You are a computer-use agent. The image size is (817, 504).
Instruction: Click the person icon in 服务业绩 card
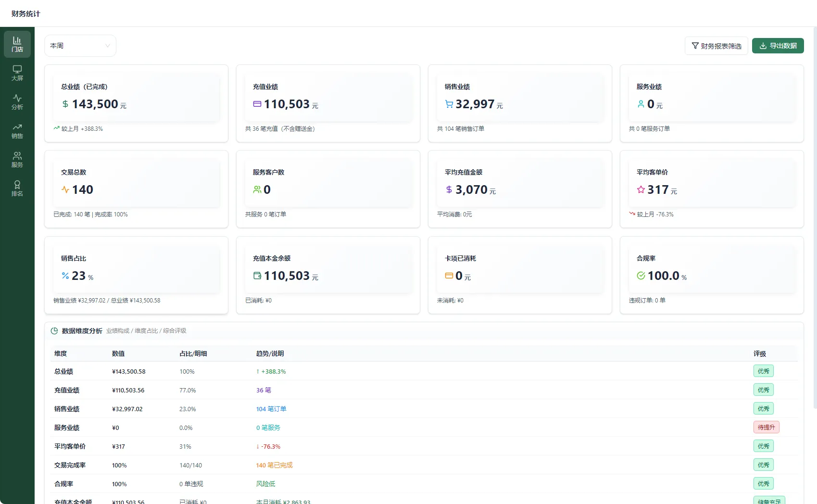coord(641,104)
